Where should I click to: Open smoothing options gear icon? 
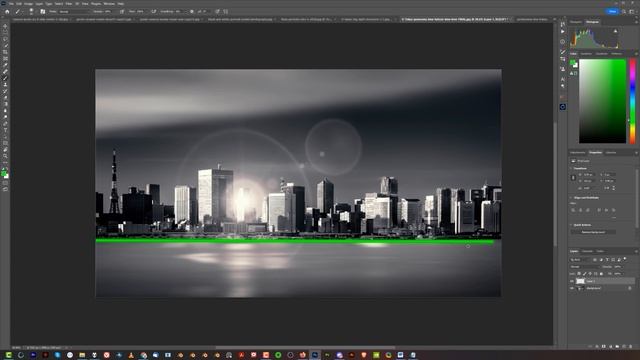192,11
